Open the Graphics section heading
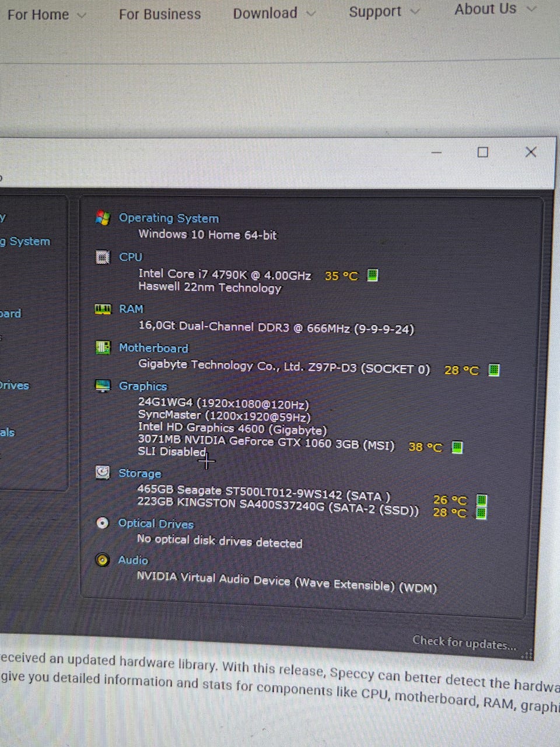 tap(143, 386)
